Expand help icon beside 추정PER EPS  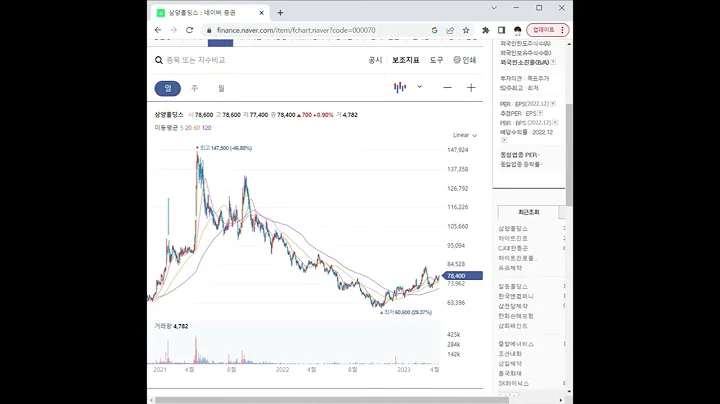540,113
